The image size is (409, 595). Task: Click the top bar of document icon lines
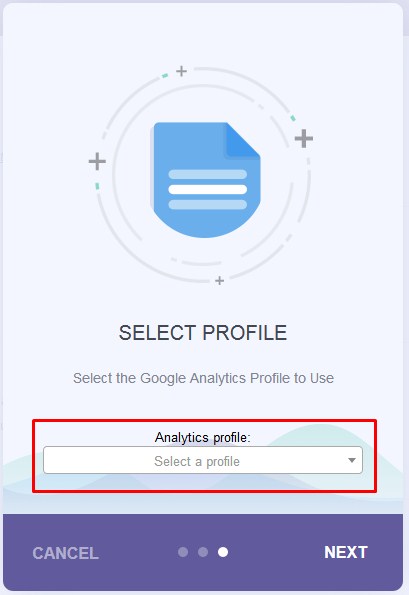pos(208,174)
